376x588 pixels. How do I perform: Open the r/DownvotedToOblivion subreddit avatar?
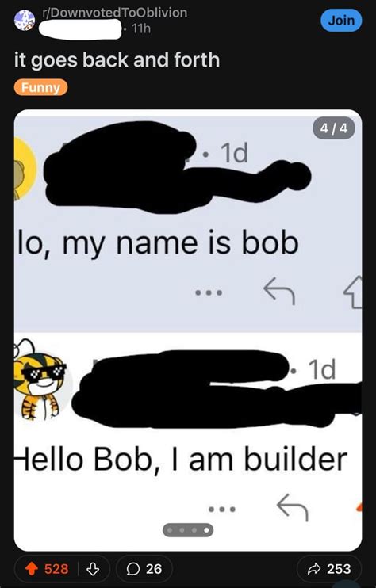point(25,21)
